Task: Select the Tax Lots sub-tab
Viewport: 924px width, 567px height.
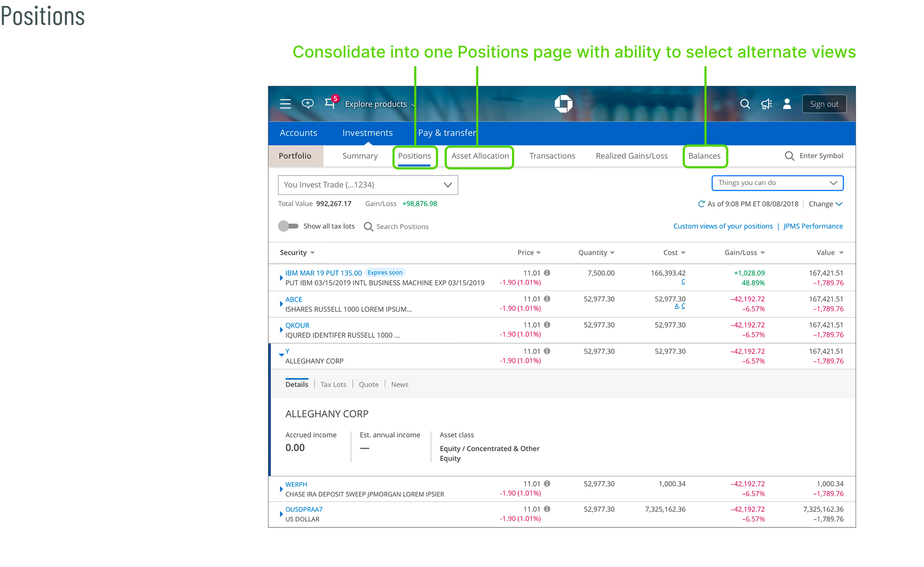Action: (333, 385)
